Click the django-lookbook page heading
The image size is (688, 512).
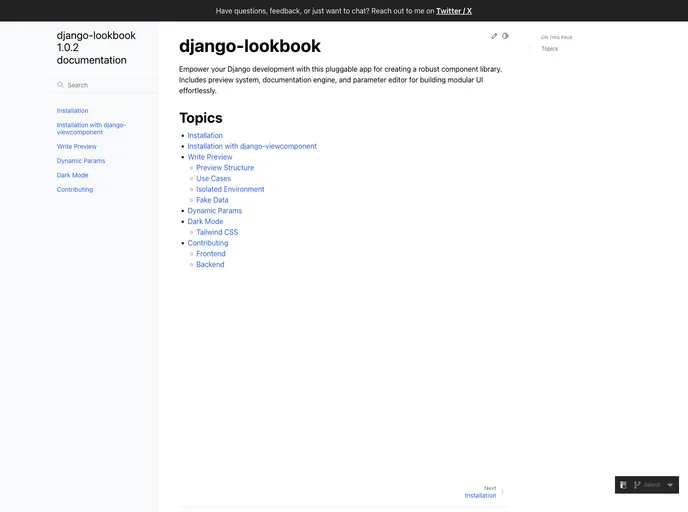tap(250, 46)
